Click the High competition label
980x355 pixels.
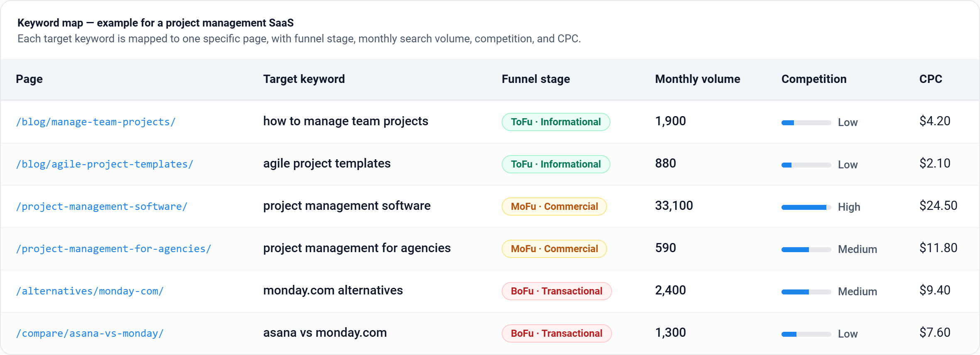click(x=849, y=207)
